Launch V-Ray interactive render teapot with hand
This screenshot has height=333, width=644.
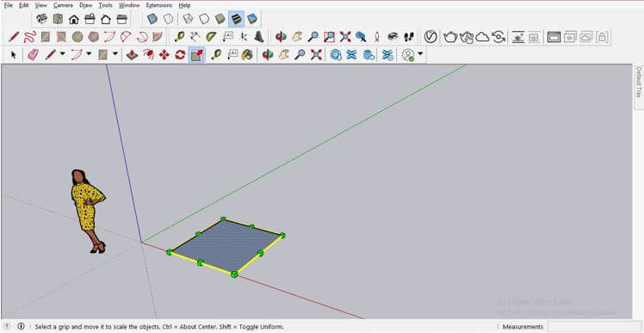point(467,37)
